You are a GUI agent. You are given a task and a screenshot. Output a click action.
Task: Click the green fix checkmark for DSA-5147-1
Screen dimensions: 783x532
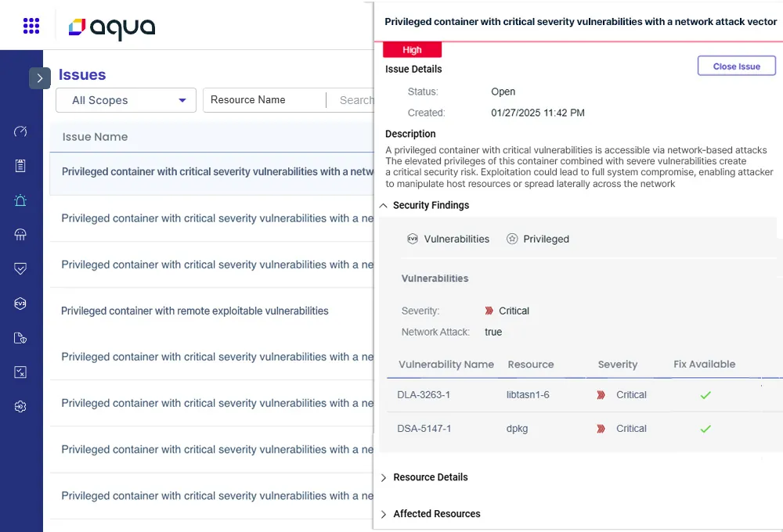coord(705,429)
